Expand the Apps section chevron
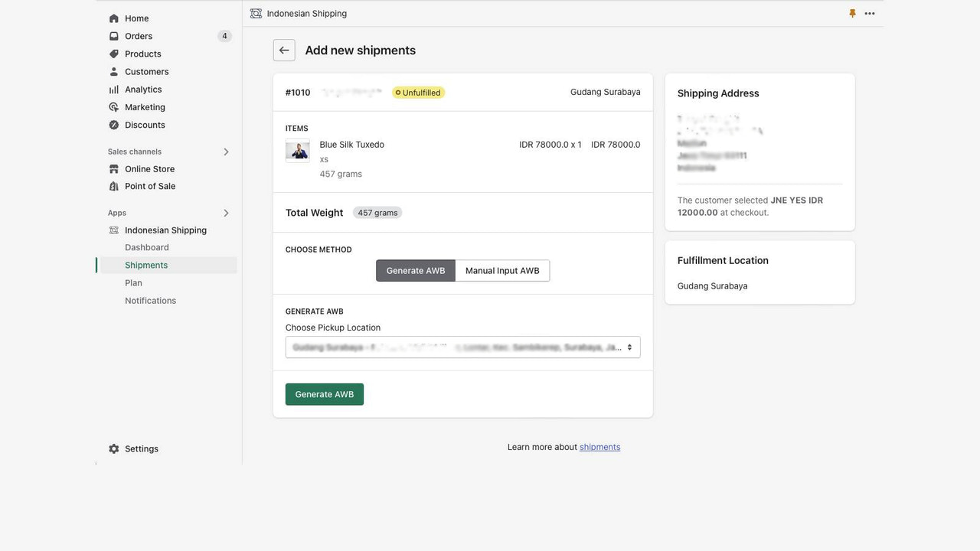Image resolution: width=980 pixels, height=551 pixels. [226, 213]
